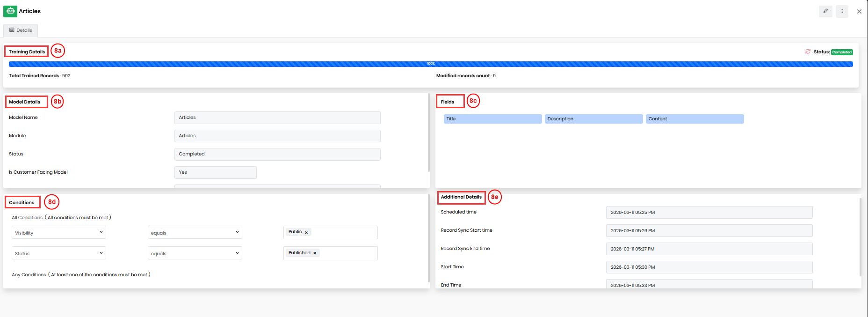The image size is (868, 317).
Task: Open the Status condition field dropdown
Action: (59, 253)
